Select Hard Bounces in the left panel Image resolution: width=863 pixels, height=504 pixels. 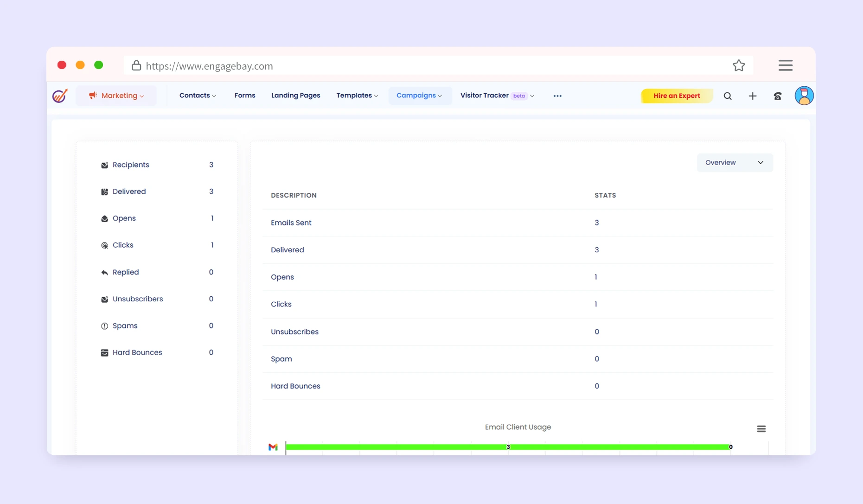pyautogui.click(x=137, y=352)
